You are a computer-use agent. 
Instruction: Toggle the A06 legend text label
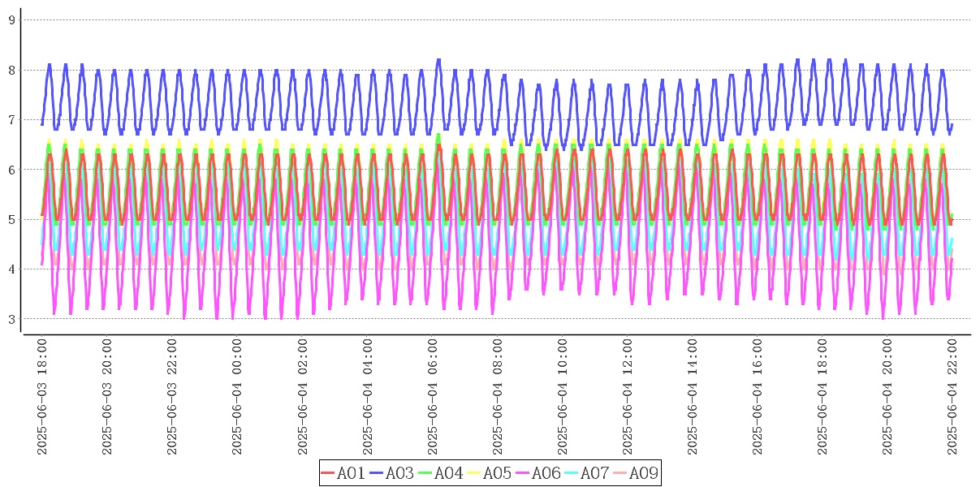pos(546,472)
